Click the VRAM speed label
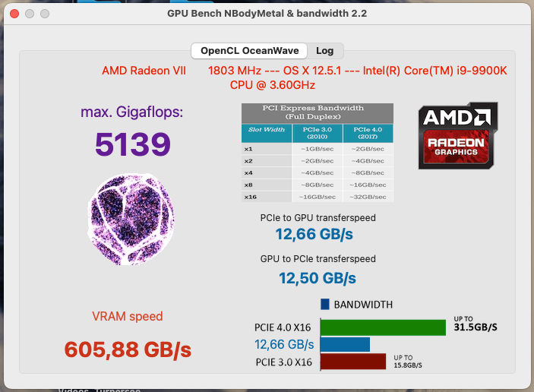 (128, 316)
